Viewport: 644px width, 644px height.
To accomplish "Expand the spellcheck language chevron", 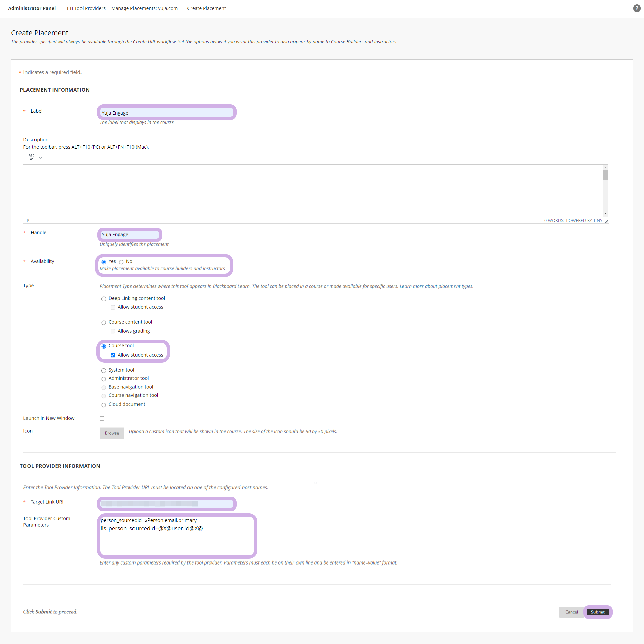I will 40,157.
